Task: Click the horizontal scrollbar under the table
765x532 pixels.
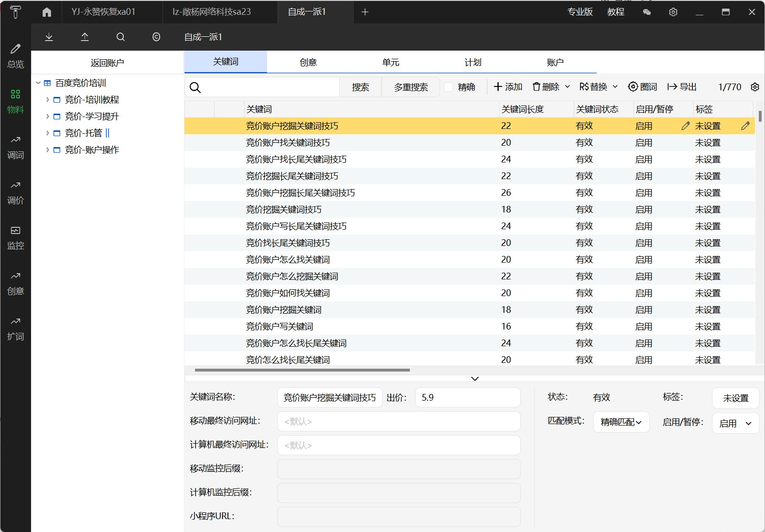Action: point(302,370)
